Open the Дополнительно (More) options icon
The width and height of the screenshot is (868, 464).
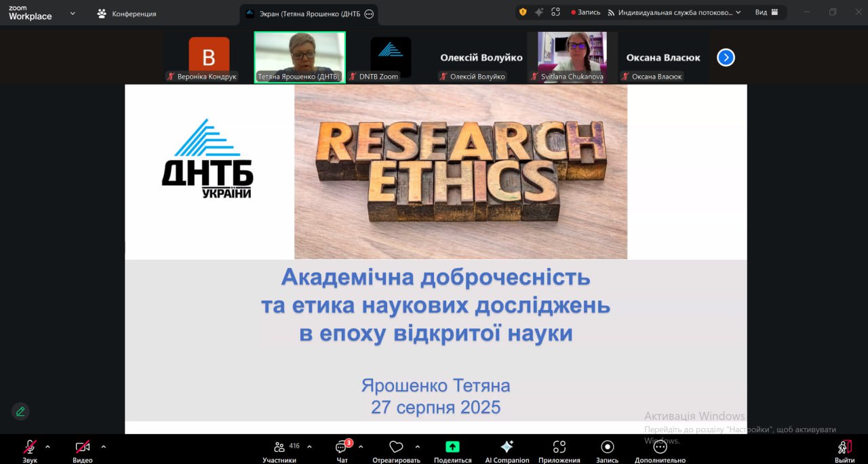pyautogui.click(x=659, y=448)
